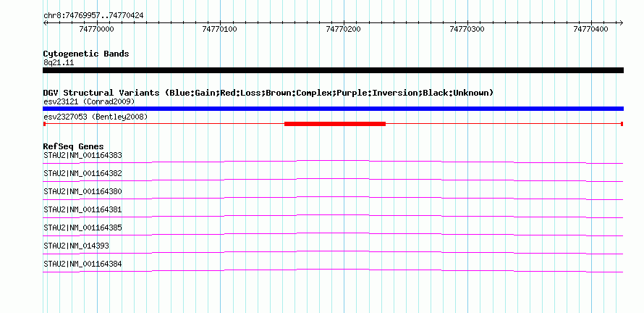The height and width of the screenshot is (313, 644).
Task: Click the 74770400 ruler coordinate label
Action: point(590,29)
